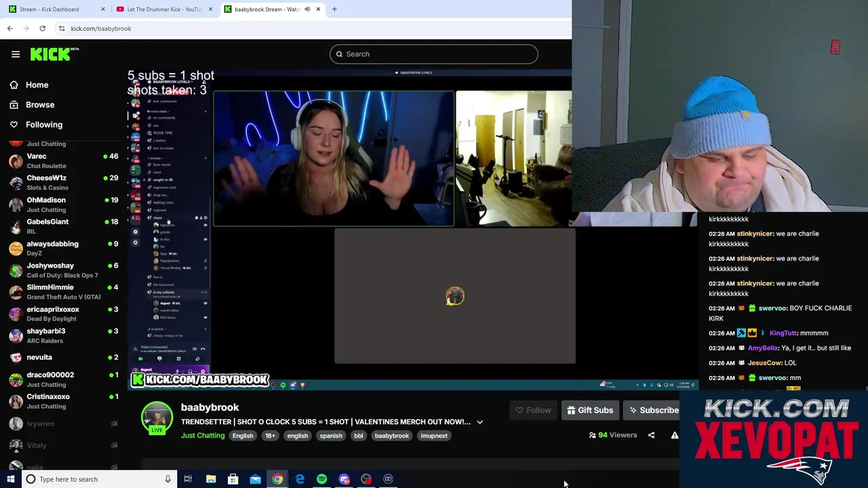Click the Subscribe button

(652, 410)
